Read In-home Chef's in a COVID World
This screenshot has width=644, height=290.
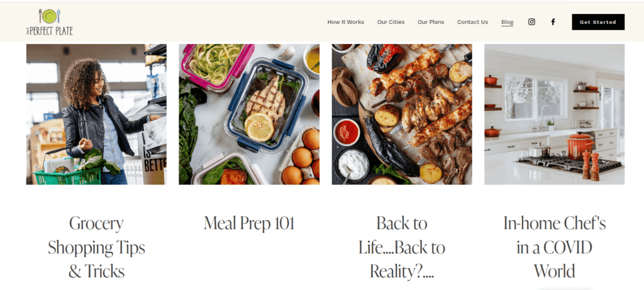pos(555,247)
